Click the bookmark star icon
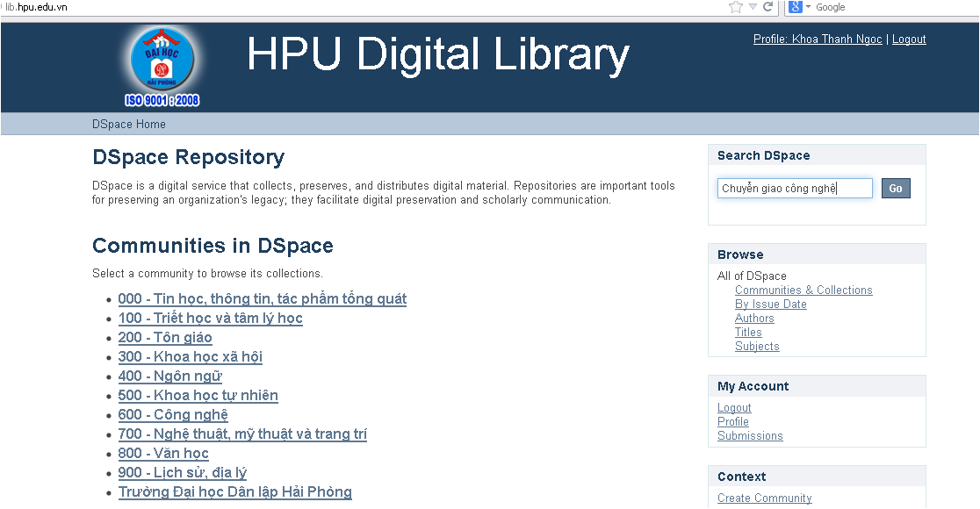Image resolution: width=980 pixels, height=509 pixels. coord(736,7)
